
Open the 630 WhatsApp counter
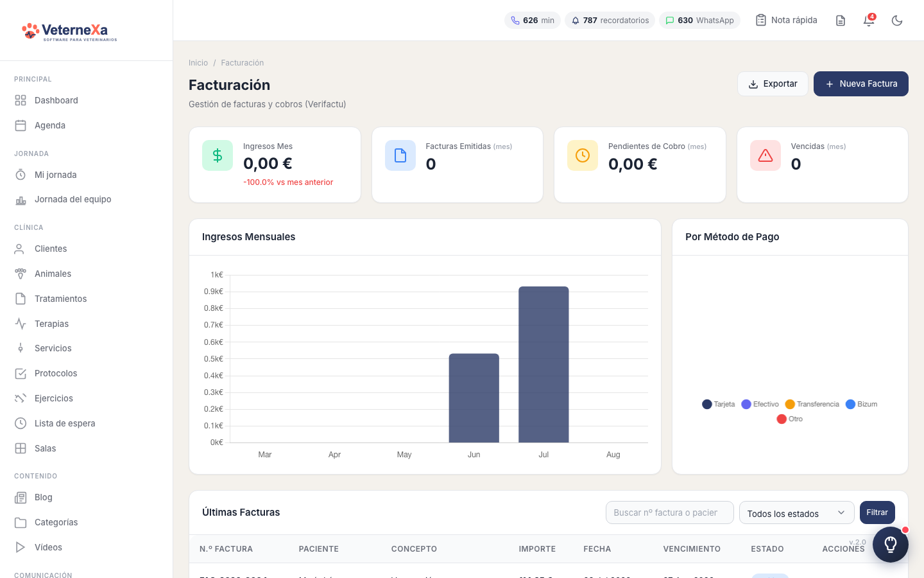[x=699, y=21]
